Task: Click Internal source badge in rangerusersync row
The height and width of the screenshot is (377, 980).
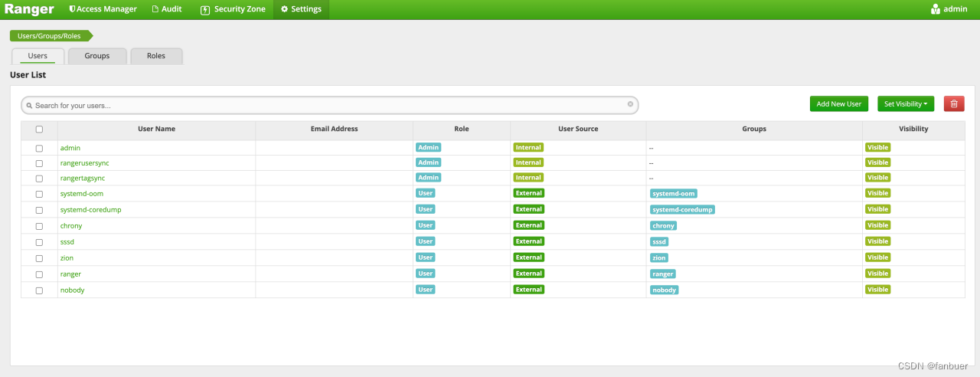Action: tap(528, 162)
